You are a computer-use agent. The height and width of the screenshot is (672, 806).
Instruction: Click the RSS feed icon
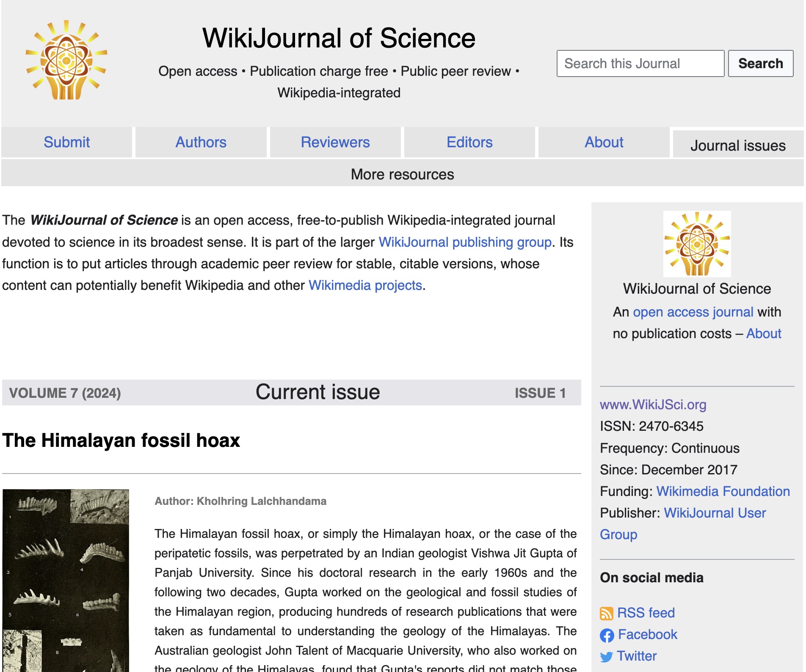(x=607, y=613)
